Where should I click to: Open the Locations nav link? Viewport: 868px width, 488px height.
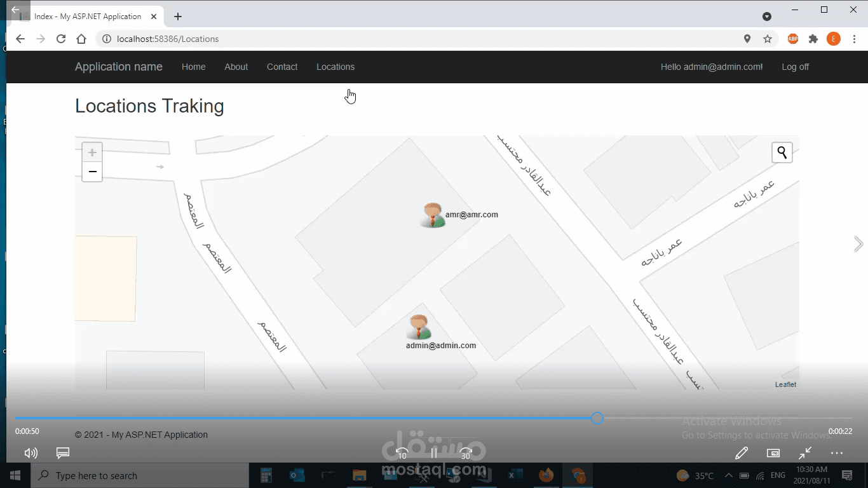(x=336, y=67)
